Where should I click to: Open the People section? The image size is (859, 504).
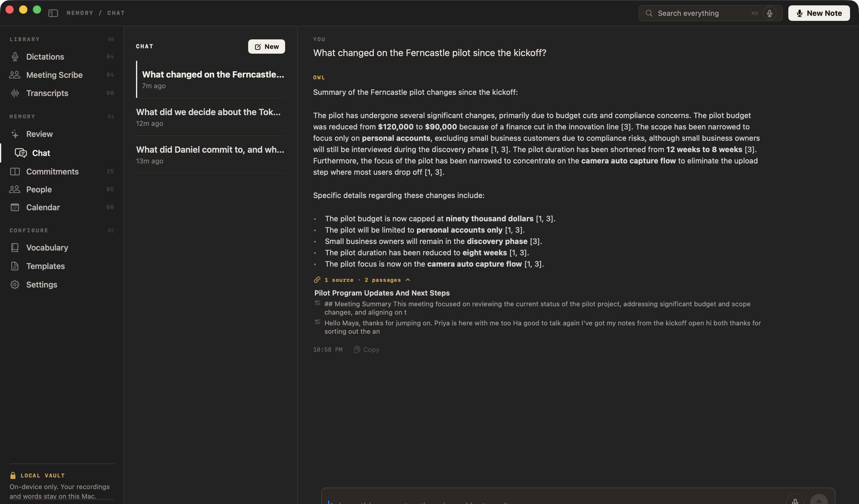pos(62,189)
